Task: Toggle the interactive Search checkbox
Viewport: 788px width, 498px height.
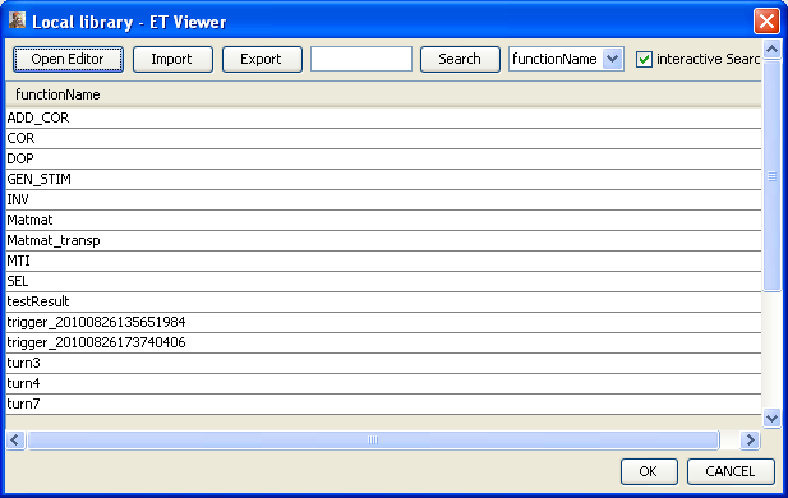Action: (x=645, y=60)
